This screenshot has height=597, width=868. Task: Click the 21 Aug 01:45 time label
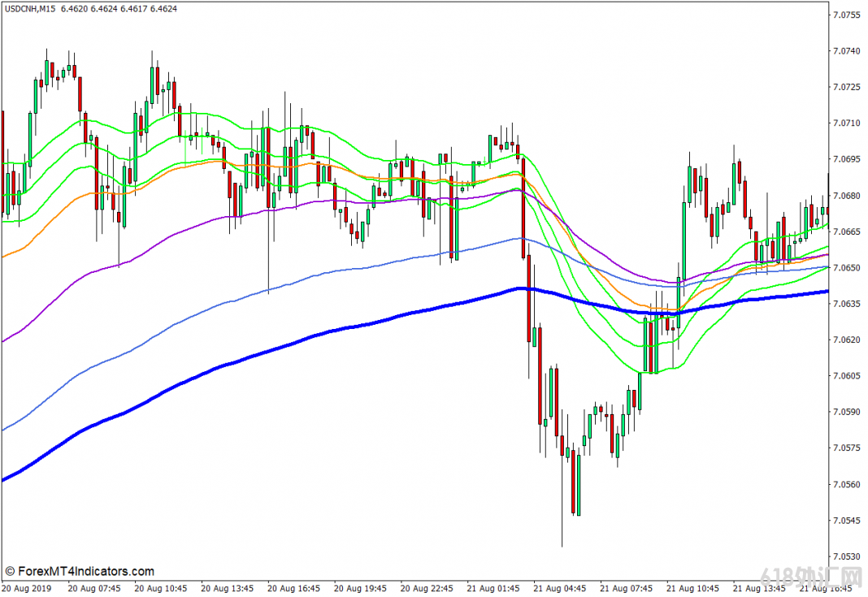[x=494, y=587]
